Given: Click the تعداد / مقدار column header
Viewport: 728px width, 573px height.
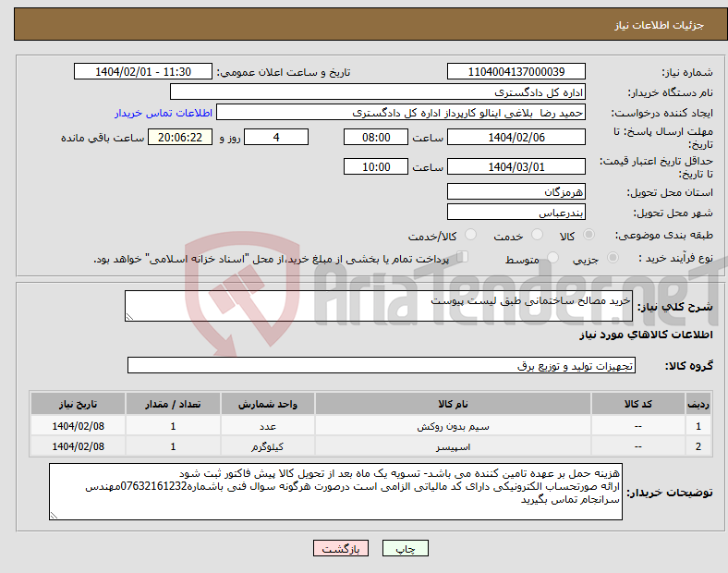Looking at the screenshot, I should (173, 404).
